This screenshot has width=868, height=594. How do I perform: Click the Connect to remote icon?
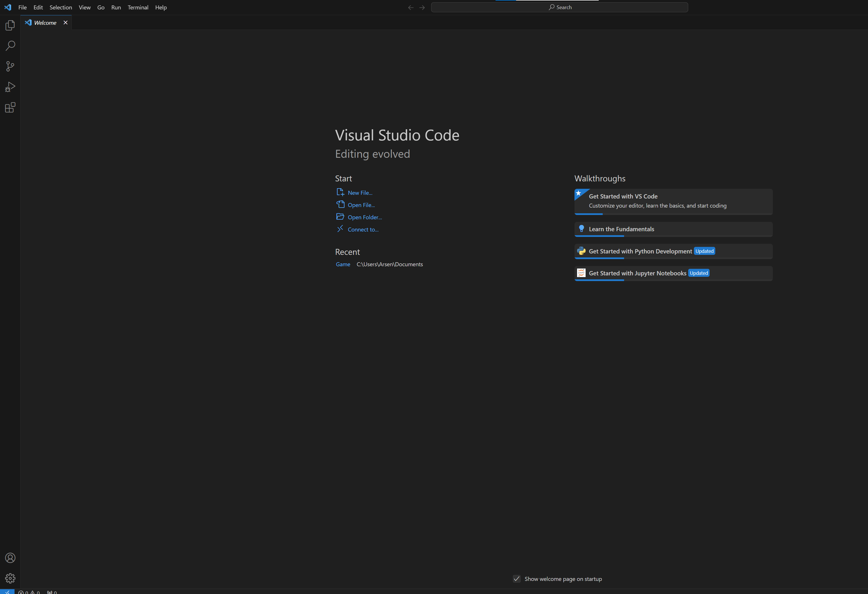340,229
